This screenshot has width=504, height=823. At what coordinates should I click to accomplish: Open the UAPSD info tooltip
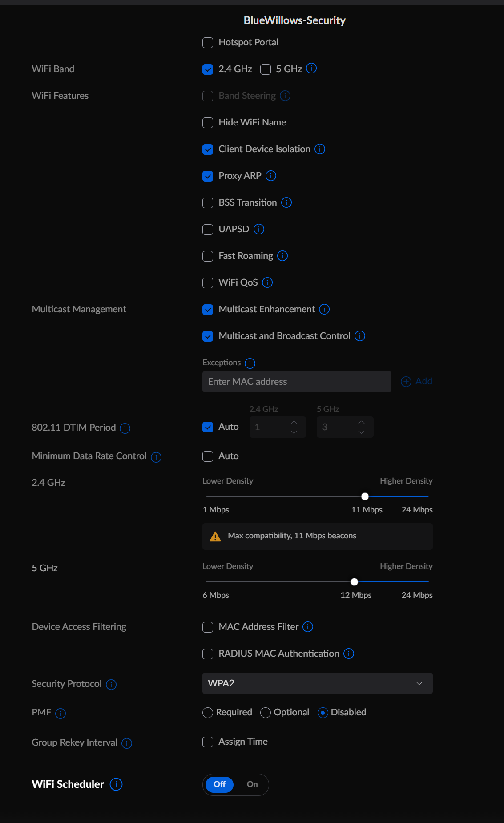(x=260, y=229)
